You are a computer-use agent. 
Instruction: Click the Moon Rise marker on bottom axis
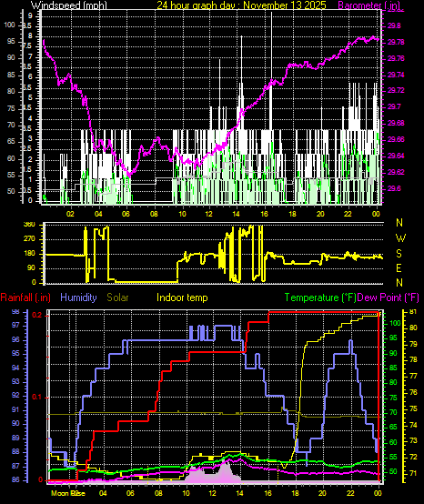pyautogui.click(x=68, y=493)
